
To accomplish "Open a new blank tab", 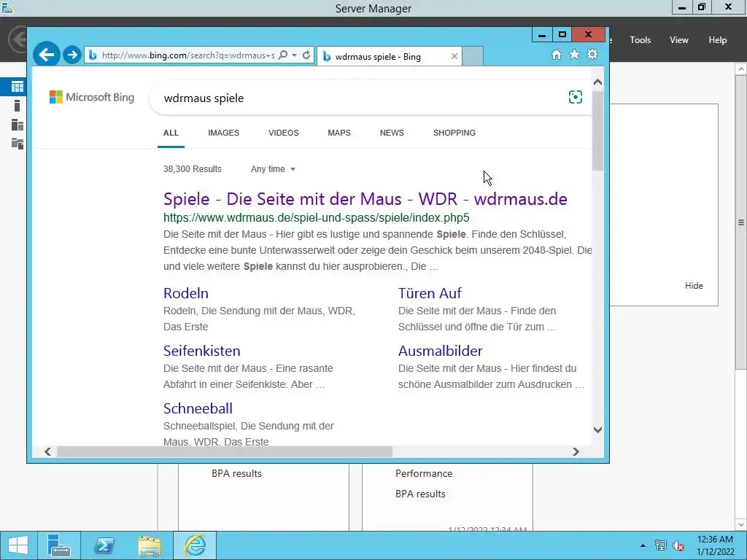I will [x=473, y=56].
